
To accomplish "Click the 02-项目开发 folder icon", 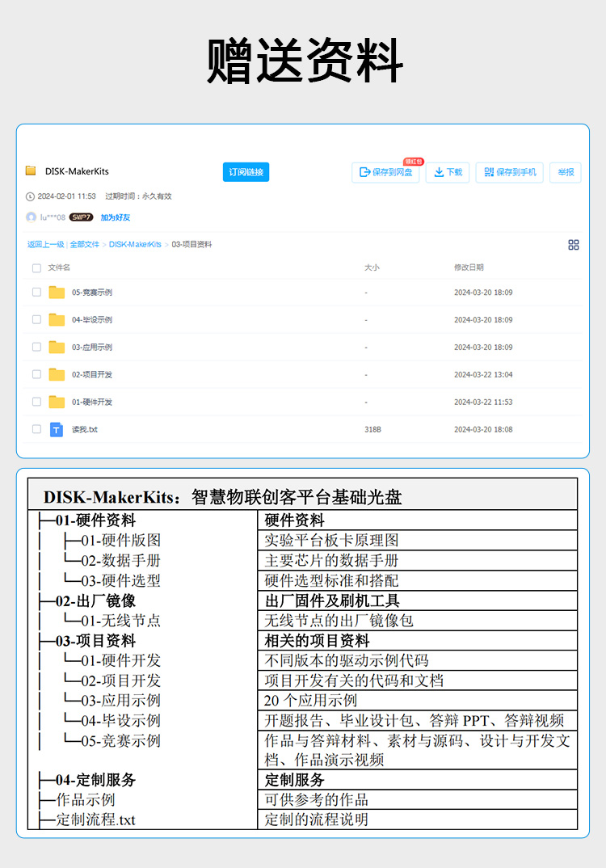I will pos(57,374).
